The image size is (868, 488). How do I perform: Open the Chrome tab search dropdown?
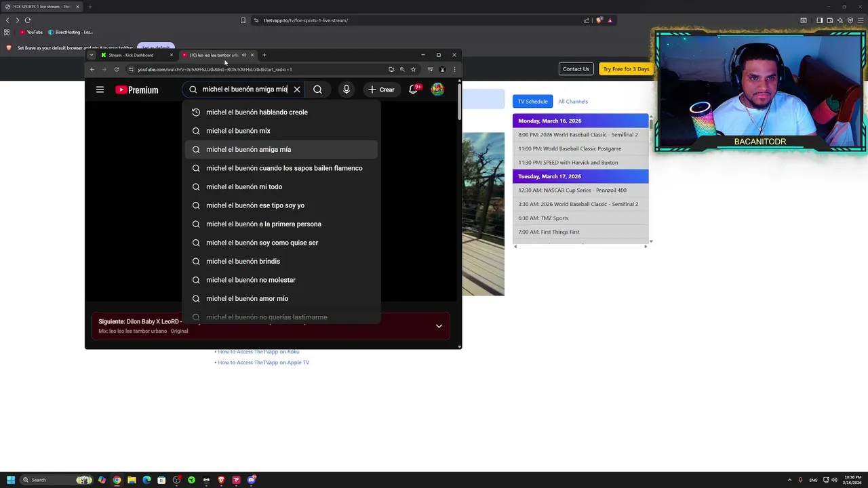pyautogui.click(x=92, y=55)
